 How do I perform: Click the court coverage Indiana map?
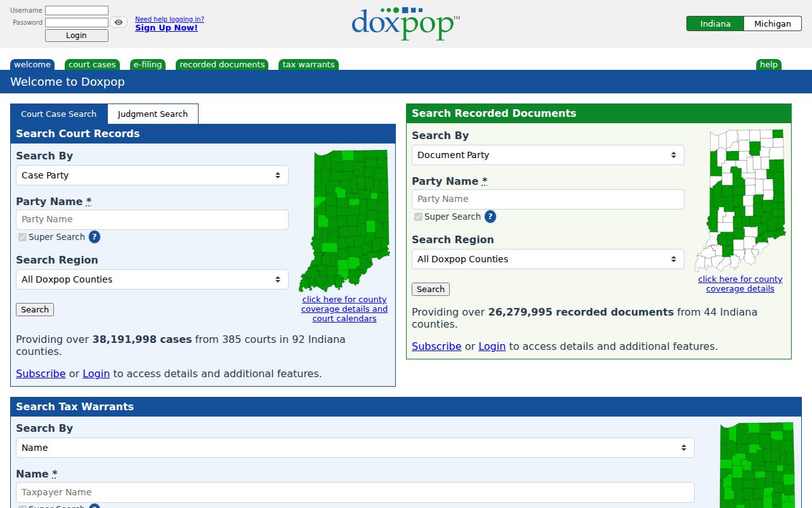click(x=344, y=221)
